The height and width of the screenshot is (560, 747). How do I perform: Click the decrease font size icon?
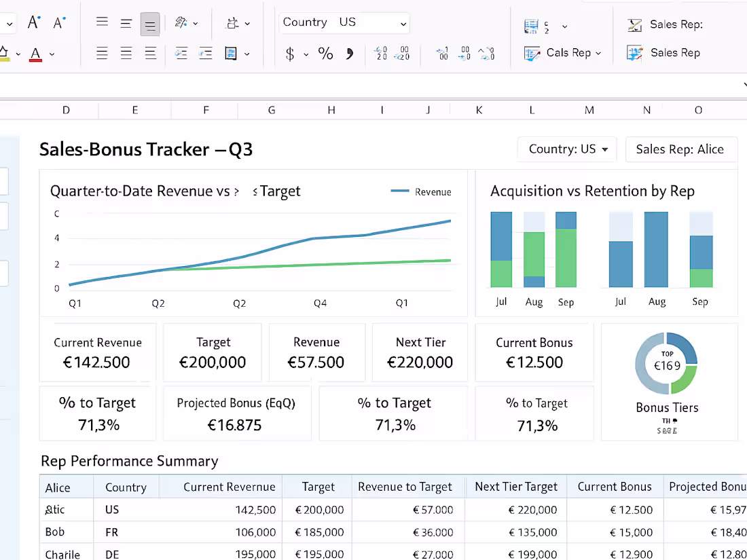(59, 22)
